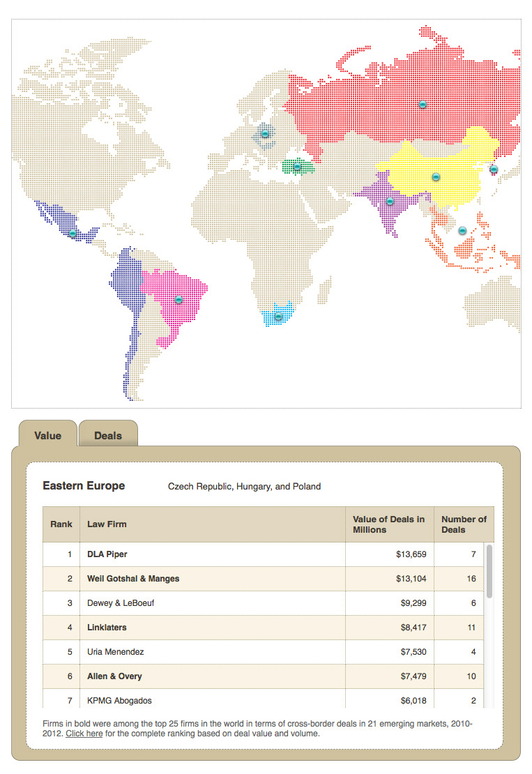Click the Linklaters firm entry
The image size is (532, 774).
(107, 628)
